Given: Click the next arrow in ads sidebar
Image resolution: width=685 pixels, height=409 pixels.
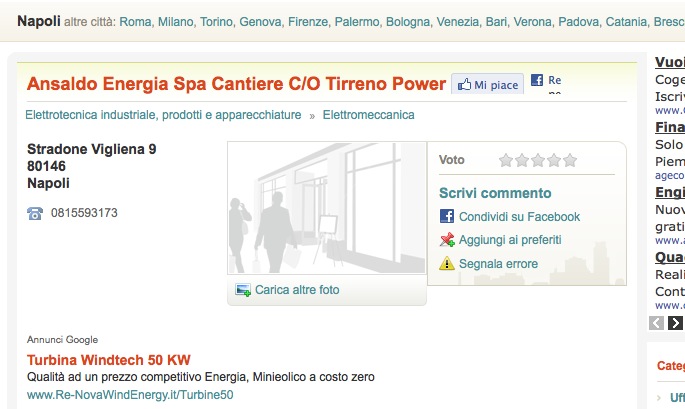Looking at the screenshot, I should coord(675,323).
